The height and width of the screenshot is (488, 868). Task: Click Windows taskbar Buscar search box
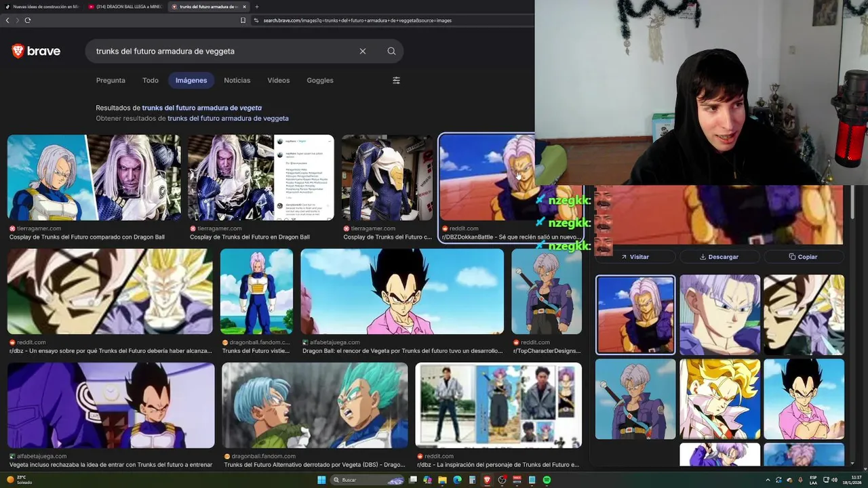pyautogui.click(x=366, y=480)
